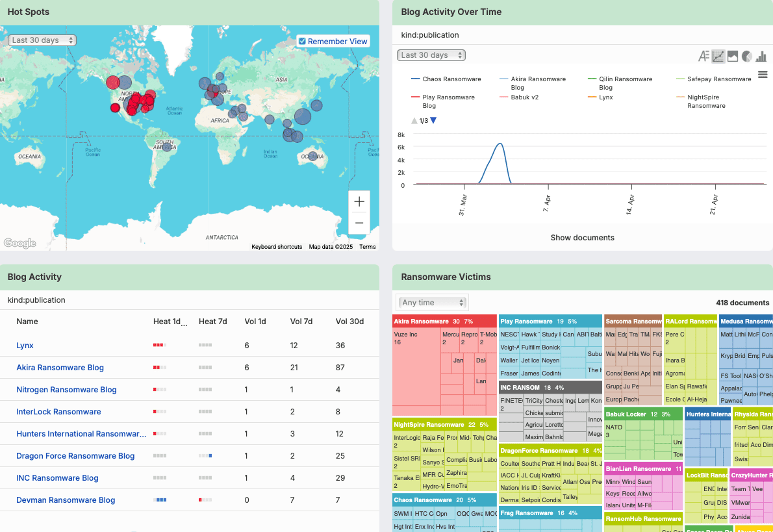Viewport: 773px width, 532px height.
Task: Select the pie chart view icon
Action: click(747, 57)
